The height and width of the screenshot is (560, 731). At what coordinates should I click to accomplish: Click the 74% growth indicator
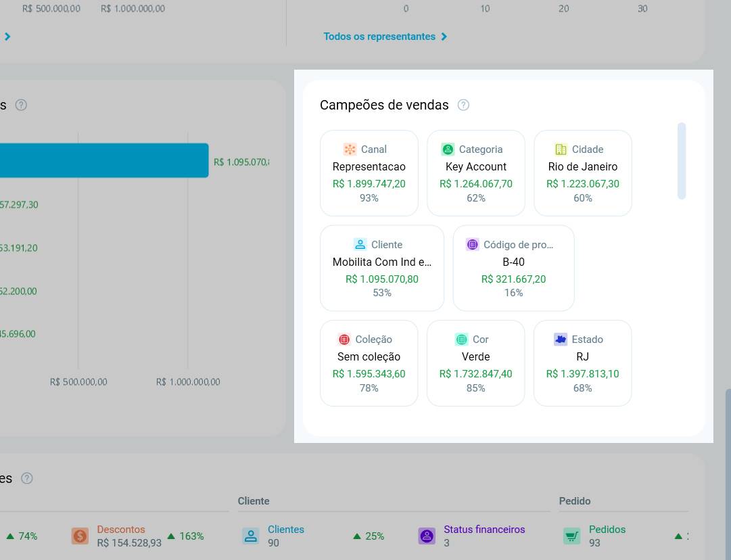point(22,536)
